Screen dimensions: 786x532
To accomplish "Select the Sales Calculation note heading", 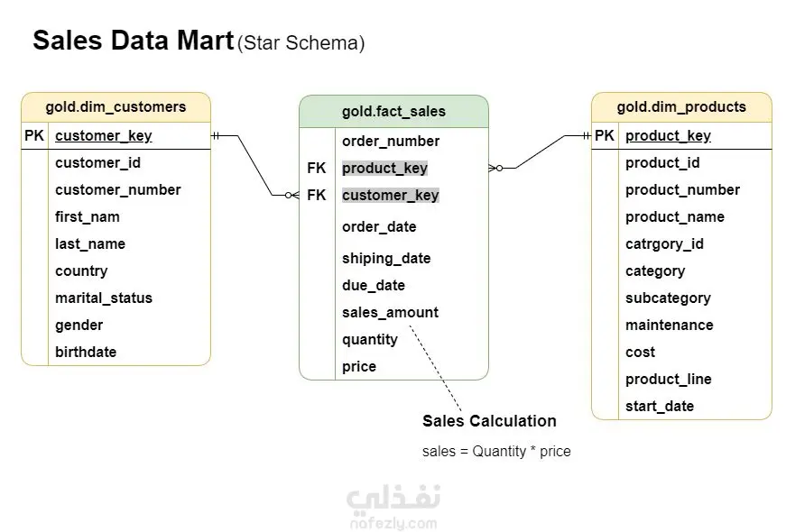I will click(x=489, y=421).
